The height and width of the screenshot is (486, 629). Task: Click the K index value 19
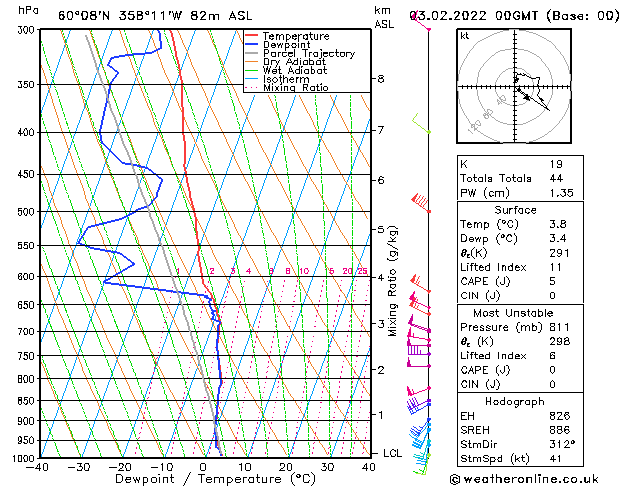click(x=556, y=164)
